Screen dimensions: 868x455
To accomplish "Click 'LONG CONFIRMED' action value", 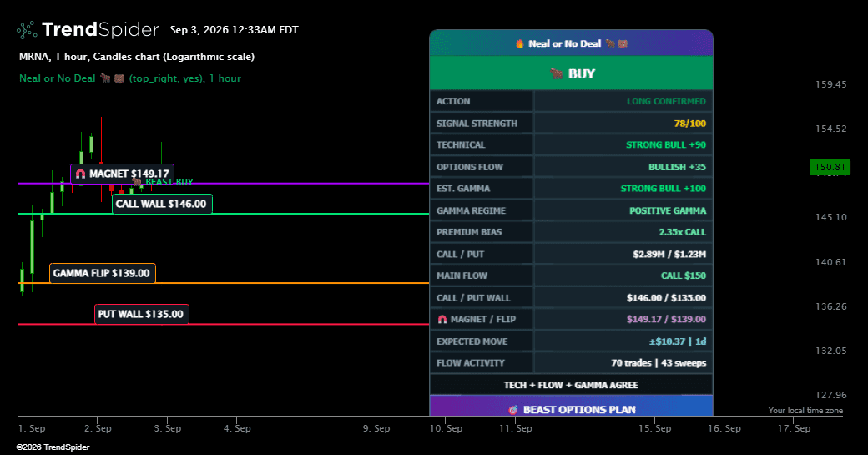I will (666, 101).
